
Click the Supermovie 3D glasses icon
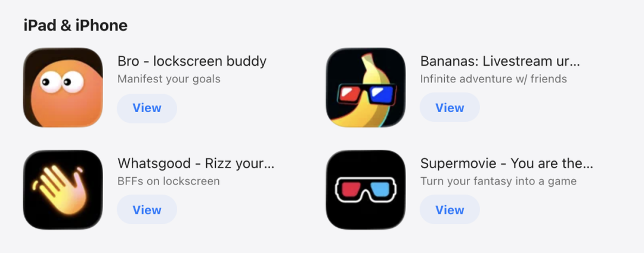[366, 189]
